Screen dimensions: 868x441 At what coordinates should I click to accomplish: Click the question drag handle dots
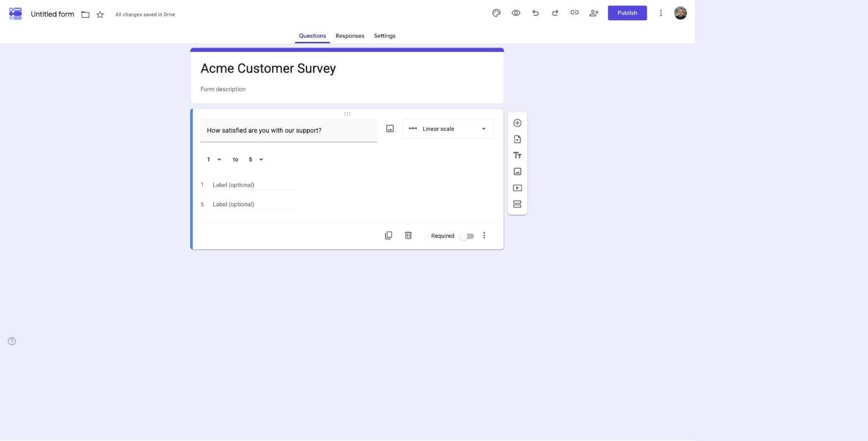347,114
